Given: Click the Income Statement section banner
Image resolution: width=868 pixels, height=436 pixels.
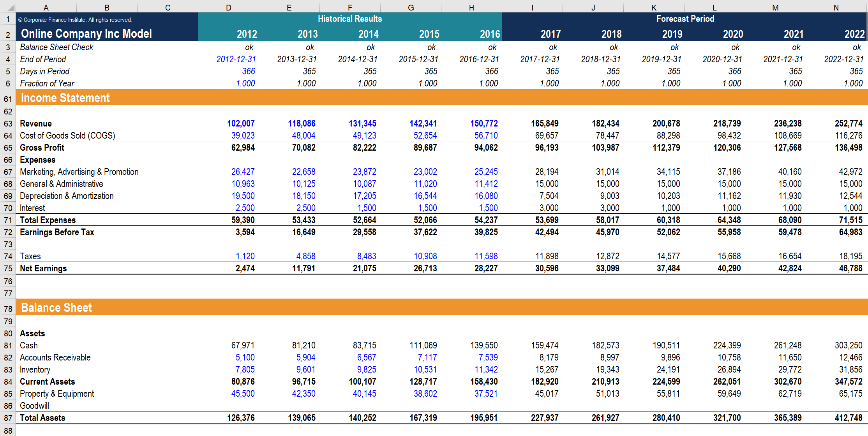Looking at the screenshot, I should point(65,98).
